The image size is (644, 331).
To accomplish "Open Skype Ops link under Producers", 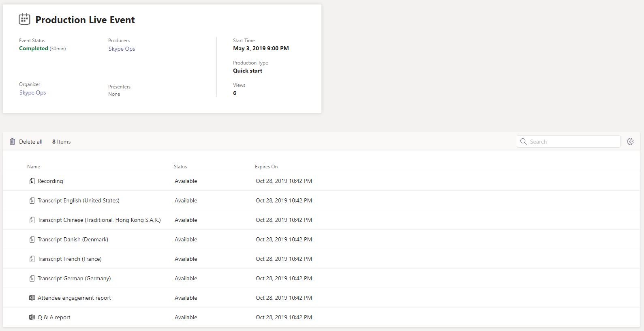I will click(122, 49).
